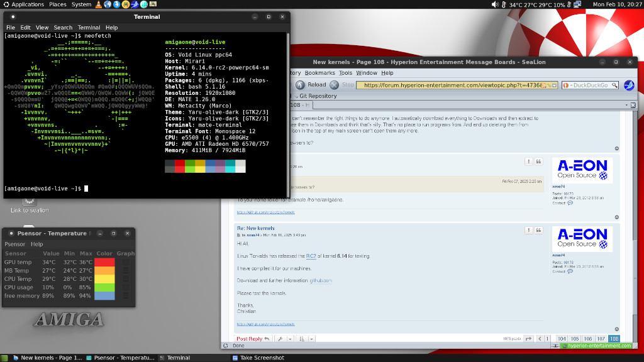Open the Bookmarks menu in SeaLion
This screenshot has height=362, width=644.
click(x=319, y=73)
